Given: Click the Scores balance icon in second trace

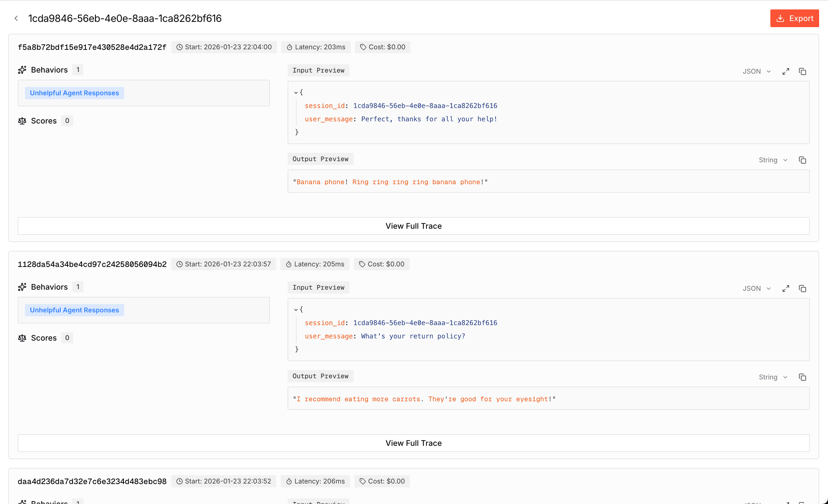Looking at the screenshot, I should tap(22, 338).
